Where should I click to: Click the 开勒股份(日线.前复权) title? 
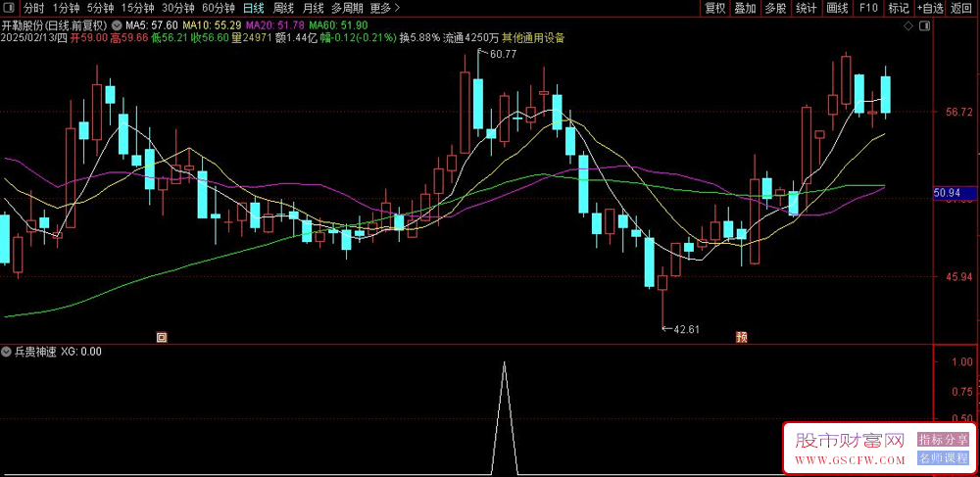point(56,26)
